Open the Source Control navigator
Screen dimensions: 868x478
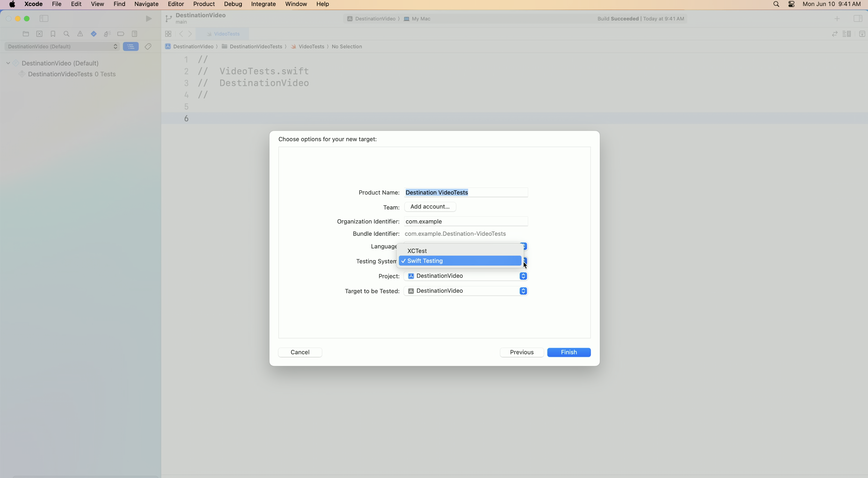point(39,34)
